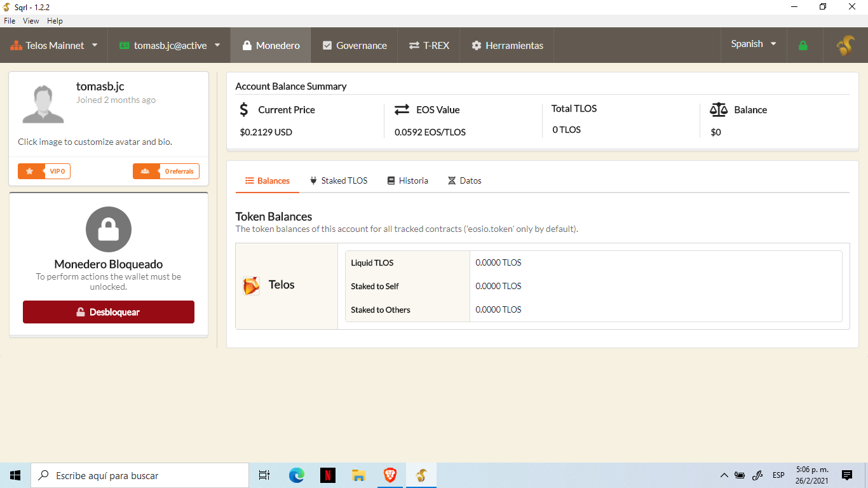Viewport: 868px width, 488px height.
Task: Click the large padlock circle icon
Action: pos(109,229)
